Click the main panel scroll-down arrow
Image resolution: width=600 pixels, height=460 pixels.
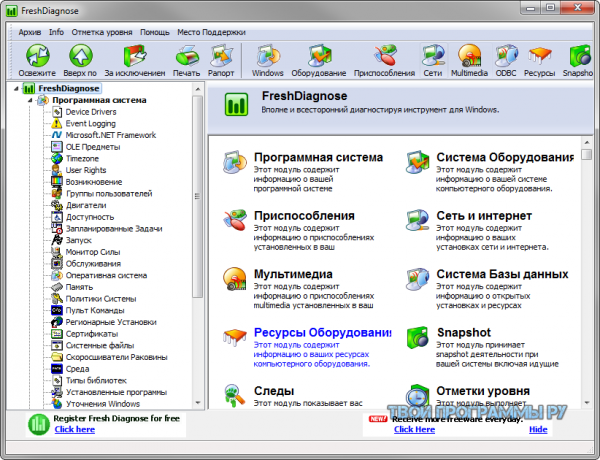click(587, 403)
